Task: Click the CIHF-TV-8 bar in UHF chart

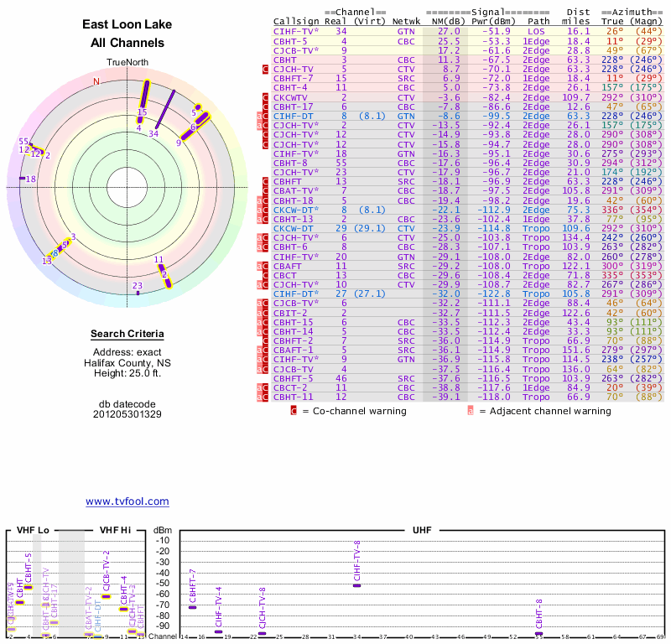Action: pos(357,584)
